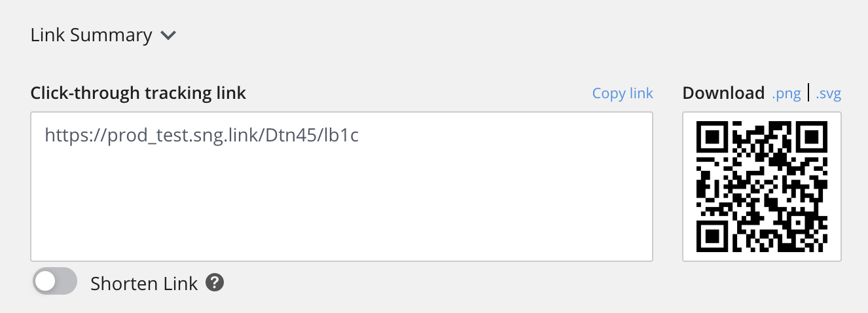The width and height of the screenshot is (868, 313).
Task: Click the Download label above QR code
Action: [723, 93]
